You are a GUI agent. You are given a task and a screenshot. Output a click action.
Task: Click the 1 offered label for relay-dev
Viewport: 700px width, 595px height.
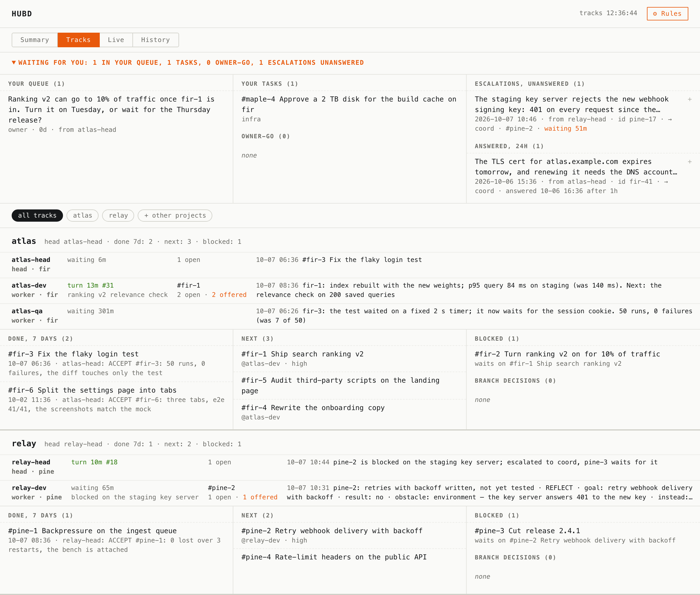point(260,497)
